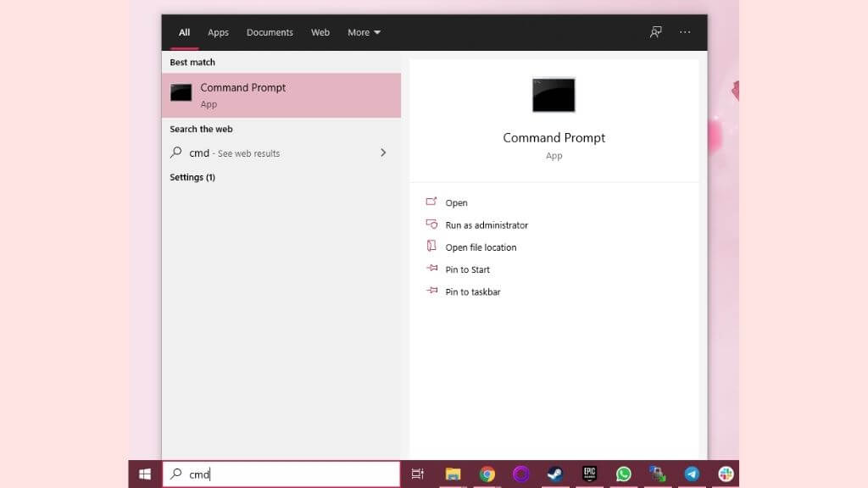868x488 pixels.
Task: Click Open file location
Action: [480, 247]
